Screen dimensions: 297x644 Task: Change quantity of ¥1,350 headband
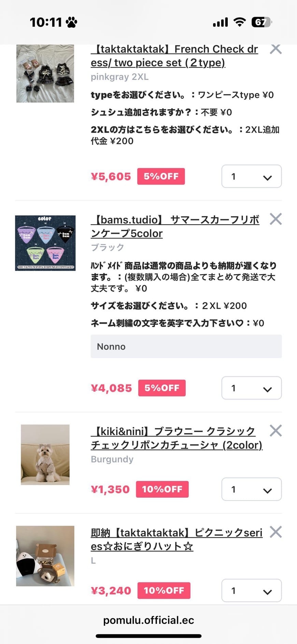pos(252,489)
